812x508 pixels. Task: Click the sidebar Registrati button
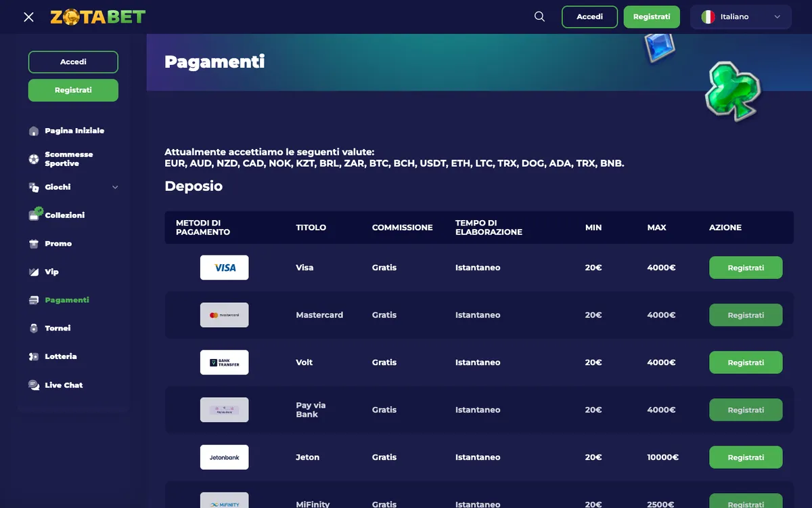click(x=73, y=90)
